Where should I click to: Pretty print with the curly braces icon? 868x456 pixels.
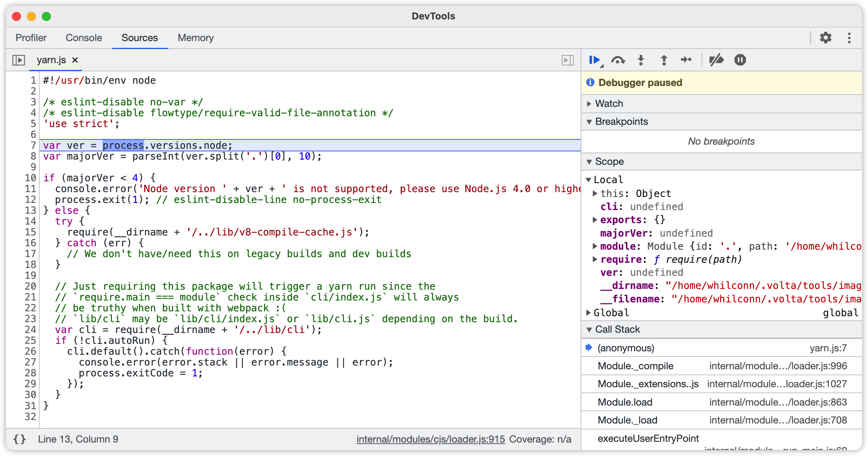pos(19,439)
